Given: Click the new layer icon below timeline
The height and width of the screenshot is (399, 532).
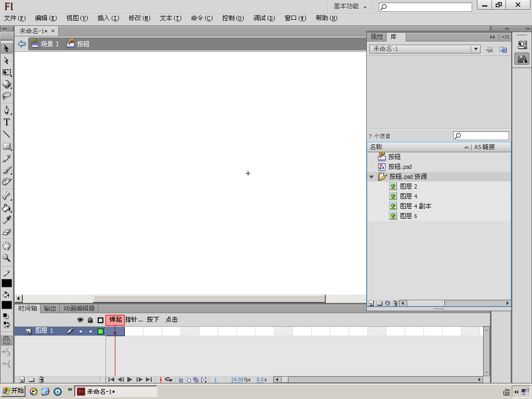Looking at the screenshot, I should [22, 380].
